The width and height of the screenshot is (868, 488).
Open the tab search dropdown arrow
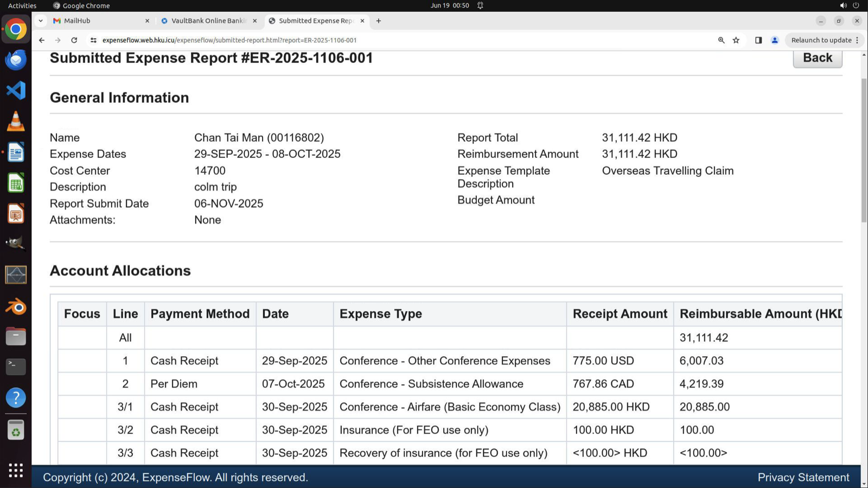click(x=41, y=21)
